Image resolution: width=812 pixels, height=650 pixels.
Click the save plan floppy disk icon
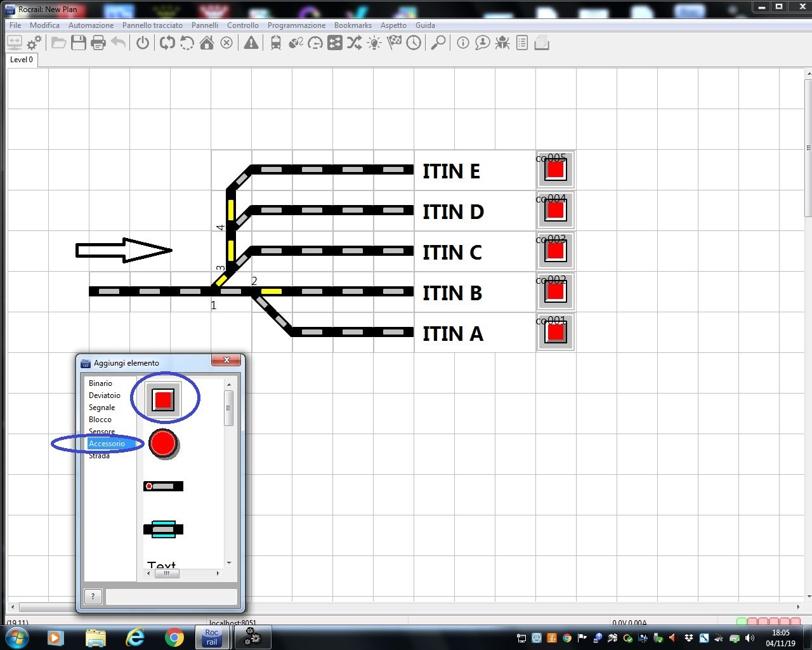79,43
